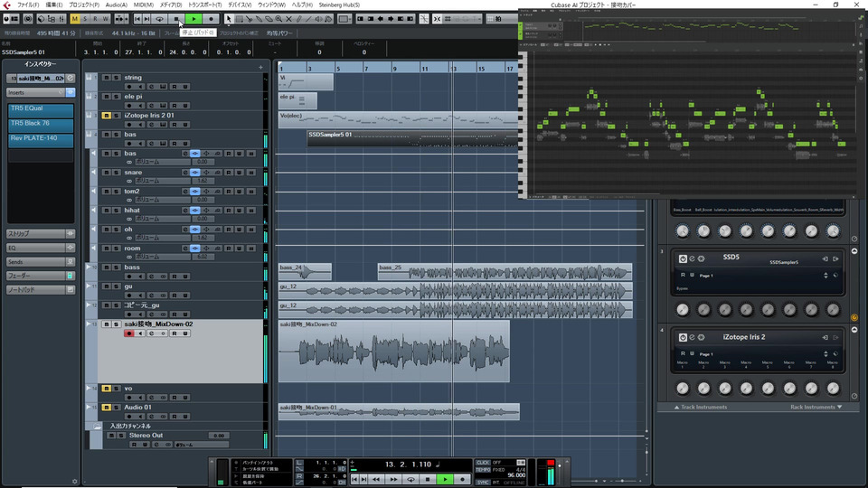Add track with the plus button
Image resolution: width=868 pixels, height=488 pixels.
(260, 68)
